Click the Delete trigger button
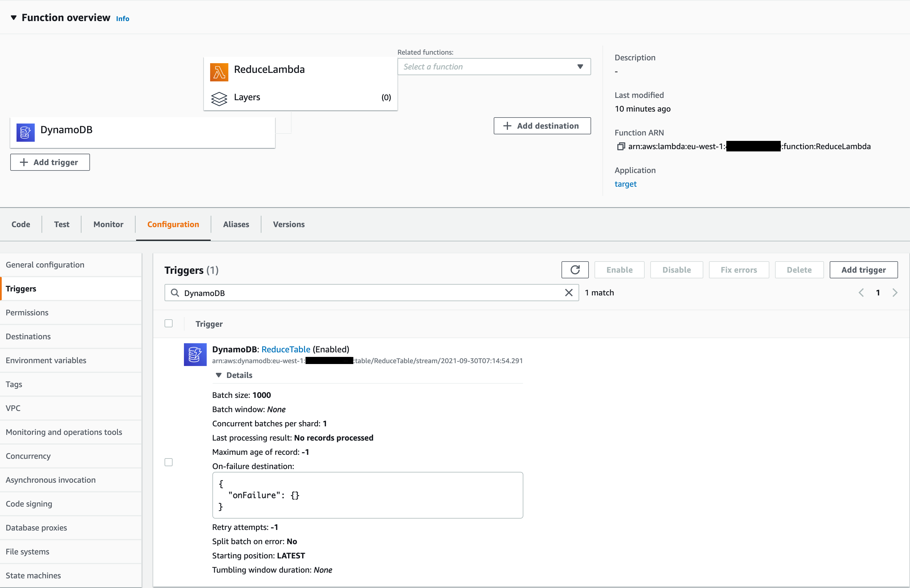Screen dimensions: 910x588 pos(799,270)
